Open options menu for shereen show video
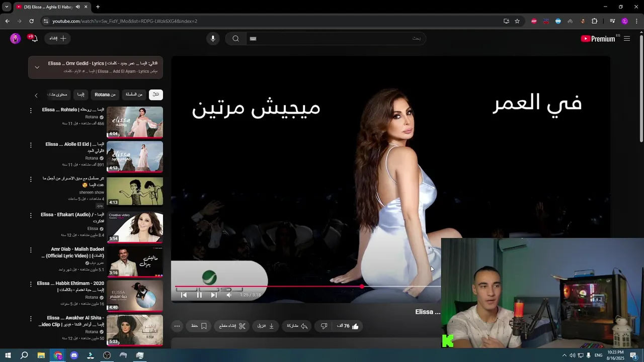The width and height of the screenshot is (644, 362). click(31, 179)
